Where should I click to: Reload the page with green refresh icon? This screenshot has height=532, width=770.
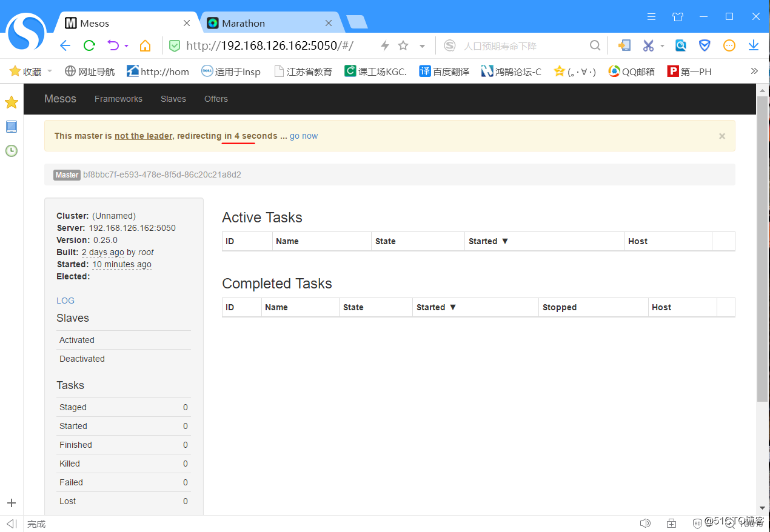pyautogui.click(x=89, y=45)
